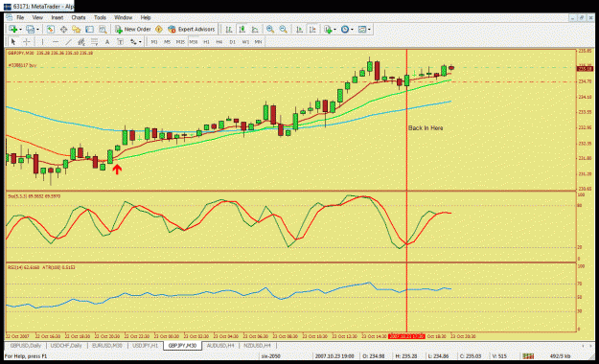This screenshot has height=364, width=599.
Task: Expand the Indicators dropdown arrow
Action: [335, 30]
